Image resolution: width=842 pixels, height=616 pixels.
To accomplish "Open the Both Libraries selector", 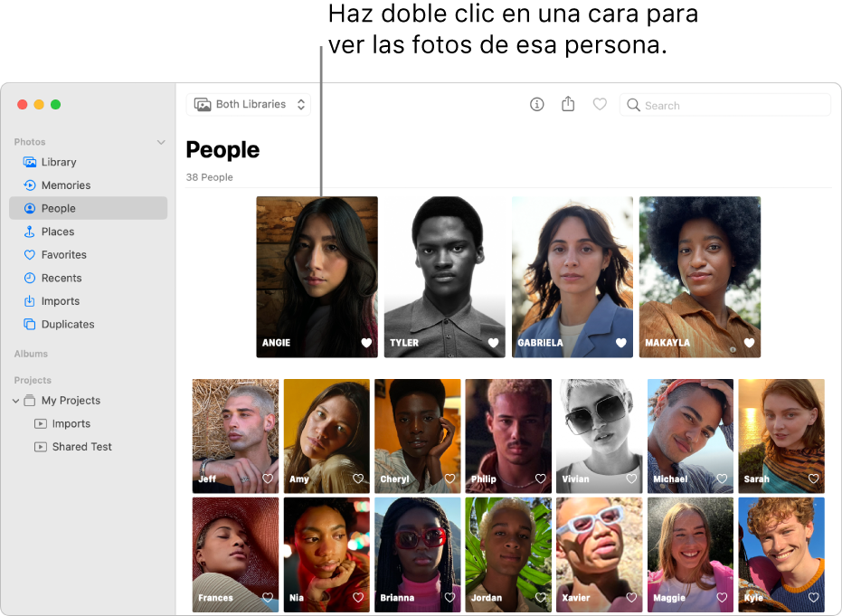I will tap(248, 104).
